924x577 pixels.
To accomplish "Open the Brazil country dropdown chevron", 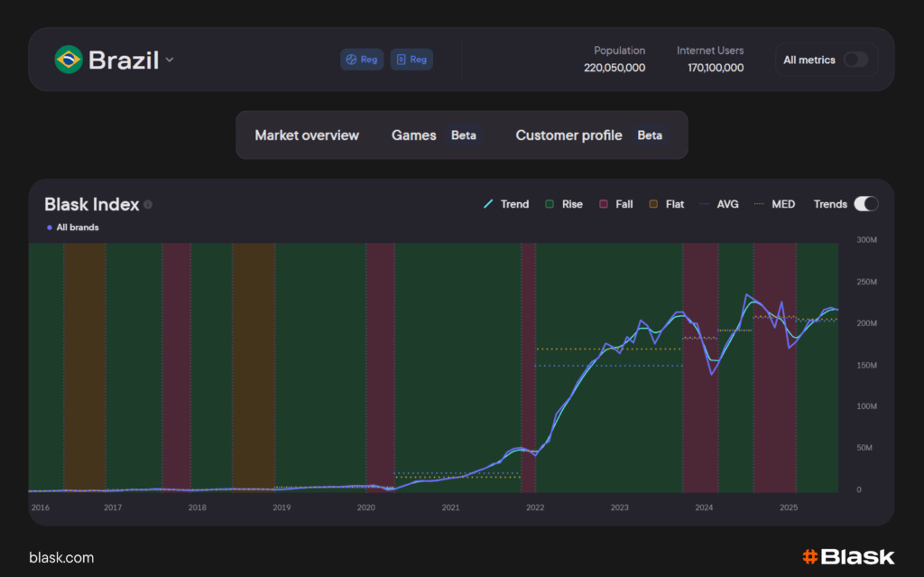I will (170, 60).
